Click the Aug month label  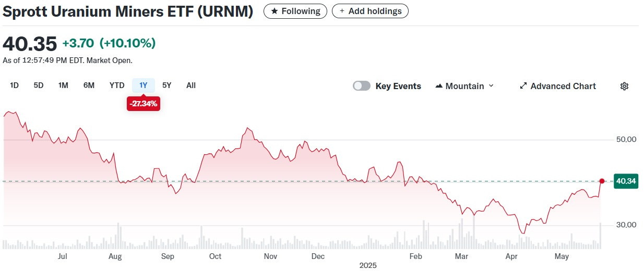click(115, 256)
